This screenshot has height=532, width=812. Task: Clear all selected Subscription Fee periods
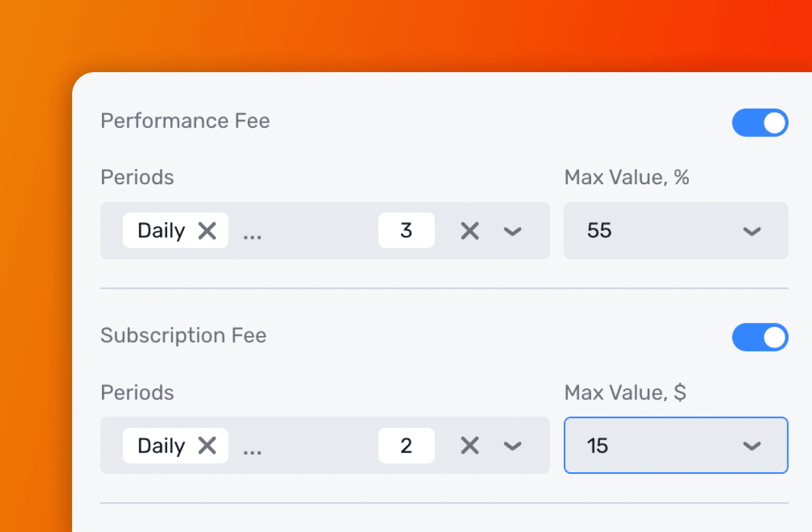[470, 445]
